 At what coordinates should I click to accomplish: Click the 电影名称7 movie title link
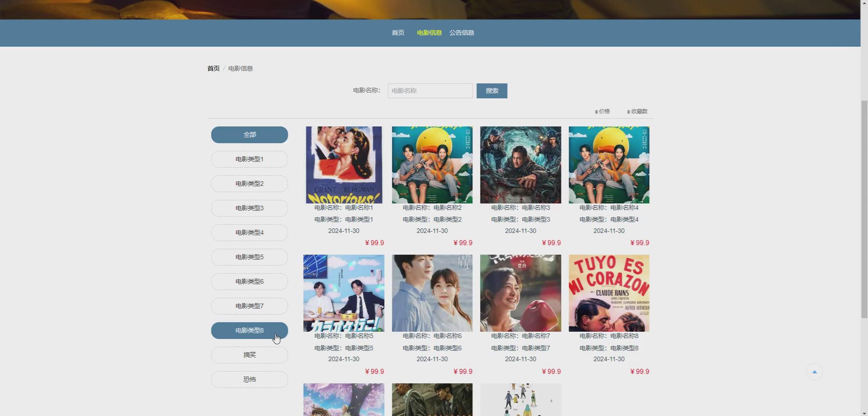(x=520, y=336)
